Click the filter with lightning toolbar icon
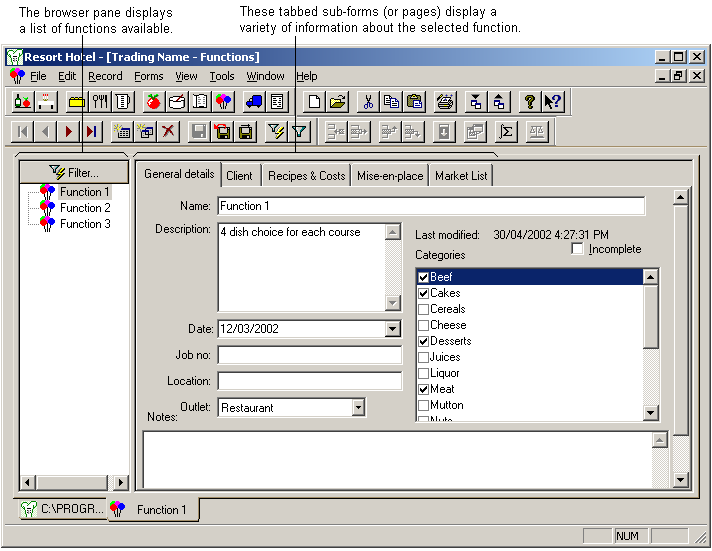This screenshot has height=551, width=712. [276, 132]
